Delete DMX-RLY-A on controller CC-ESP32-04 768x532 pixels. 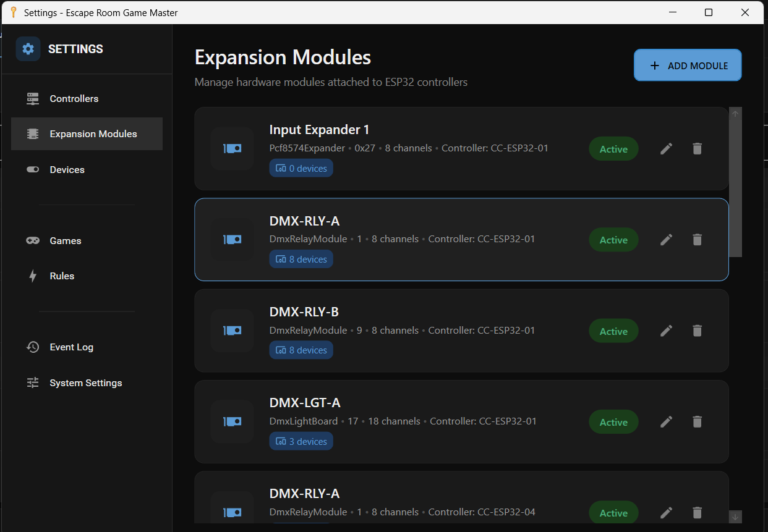point(697,513)
